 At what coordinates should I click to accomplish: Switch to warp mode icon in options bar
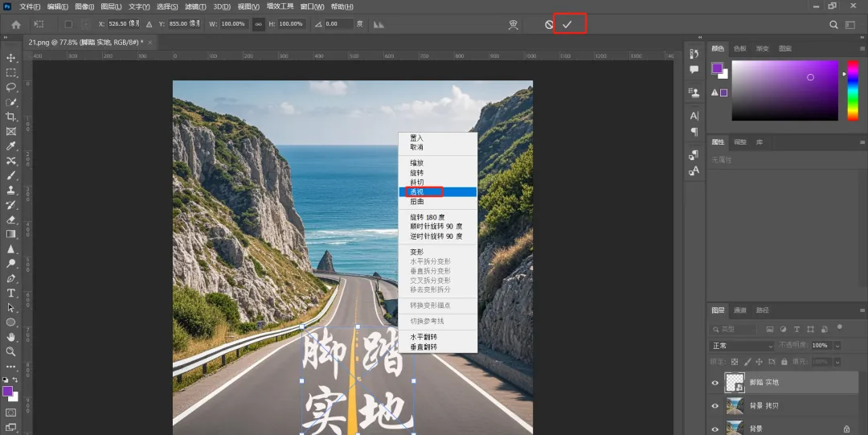pyautogui.click(x=514, y=24)
